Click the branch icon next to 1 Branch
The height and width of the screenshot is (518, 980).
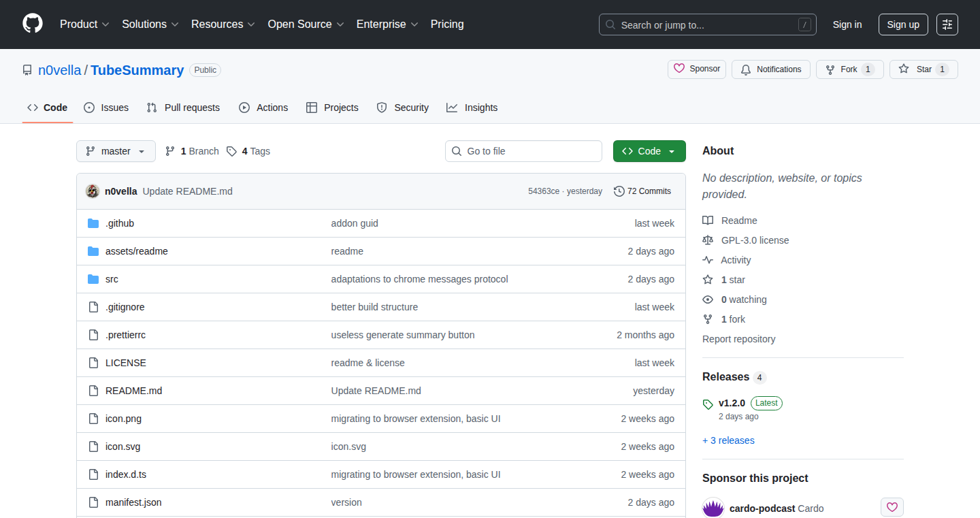click(170, 151)
